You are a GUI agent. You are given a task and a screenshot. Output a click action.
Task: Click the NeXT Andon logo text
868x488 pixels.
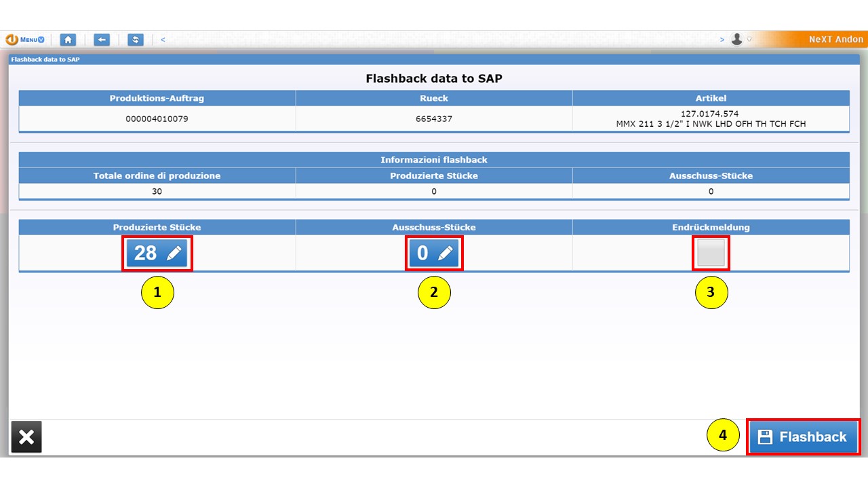coord(835,39)
